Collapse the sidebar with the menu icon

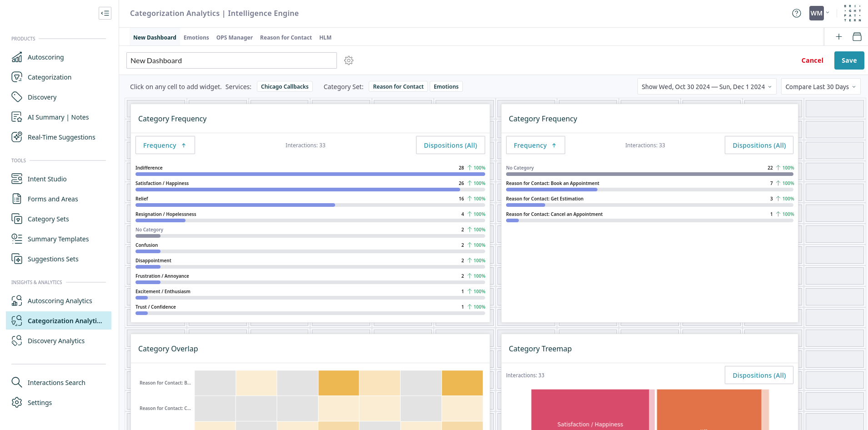click(105, 13)
